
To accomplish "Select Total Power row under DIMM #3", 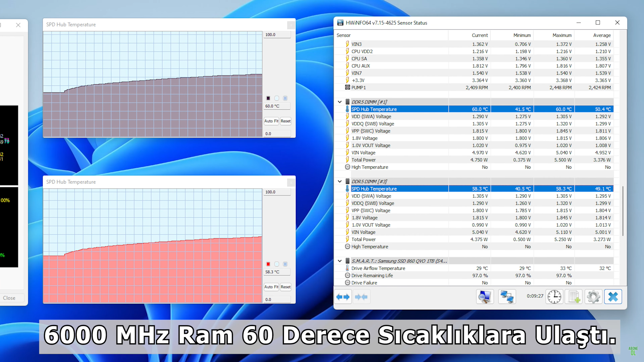I will click(474, 239).
